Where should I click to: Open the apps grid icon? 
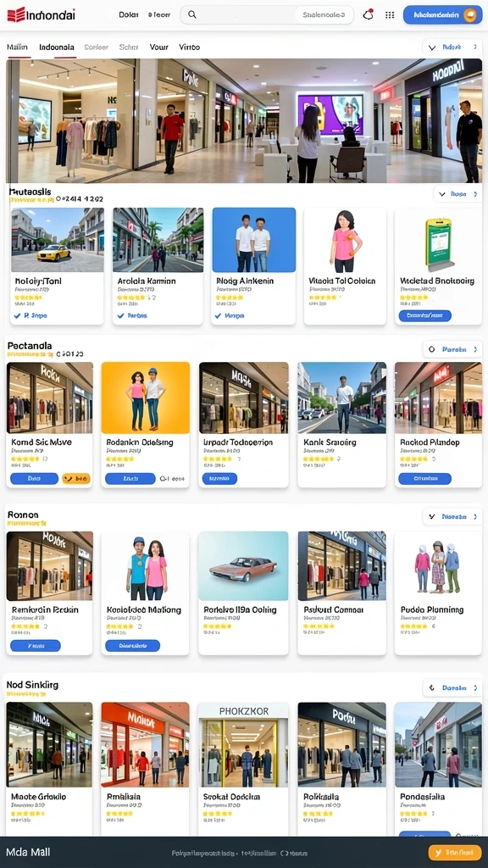pyautogui.click(x=390, y=15)
